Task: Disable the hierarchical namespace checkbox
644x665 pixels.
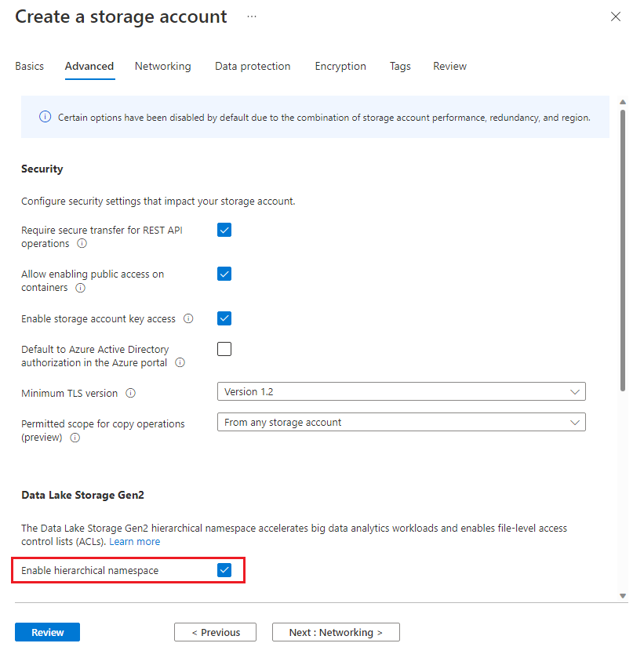Action: pyautogui.click(x=224, y=570)
